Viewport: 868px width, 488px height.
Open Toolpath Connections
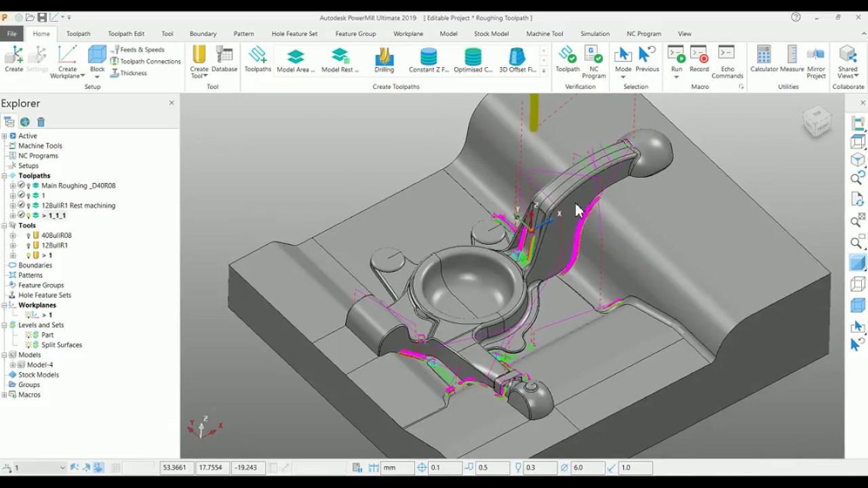(x=145, y=61)
